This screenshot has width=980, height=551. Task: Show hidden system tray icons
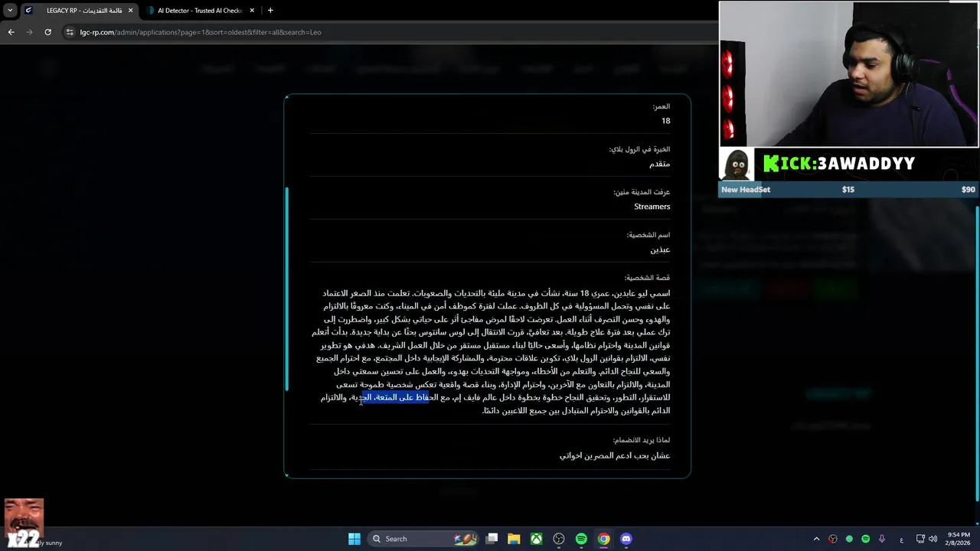816,539
